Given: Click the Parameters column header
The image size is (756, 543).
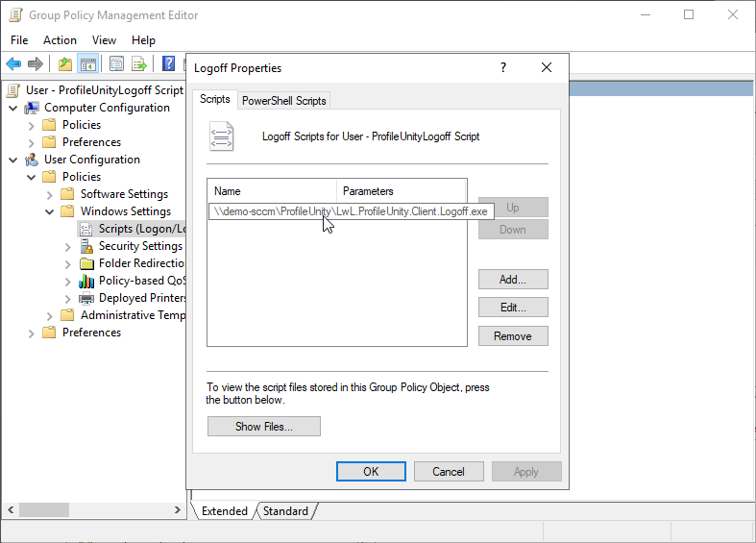Looking at the screenshot, I should point(402,191).
